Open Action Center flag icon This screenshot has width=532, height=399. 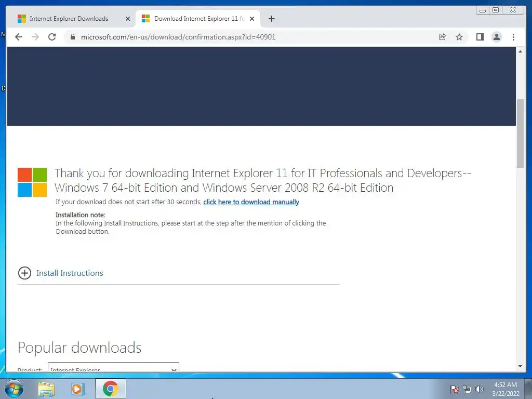click(454, 389)
